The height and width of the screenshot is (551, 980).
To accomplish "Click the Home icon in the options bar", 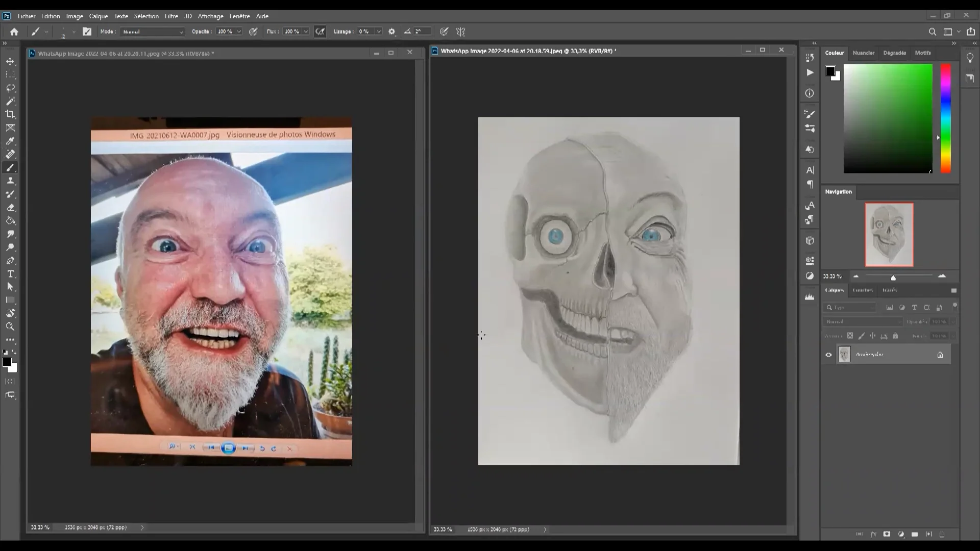I will 14,31.
